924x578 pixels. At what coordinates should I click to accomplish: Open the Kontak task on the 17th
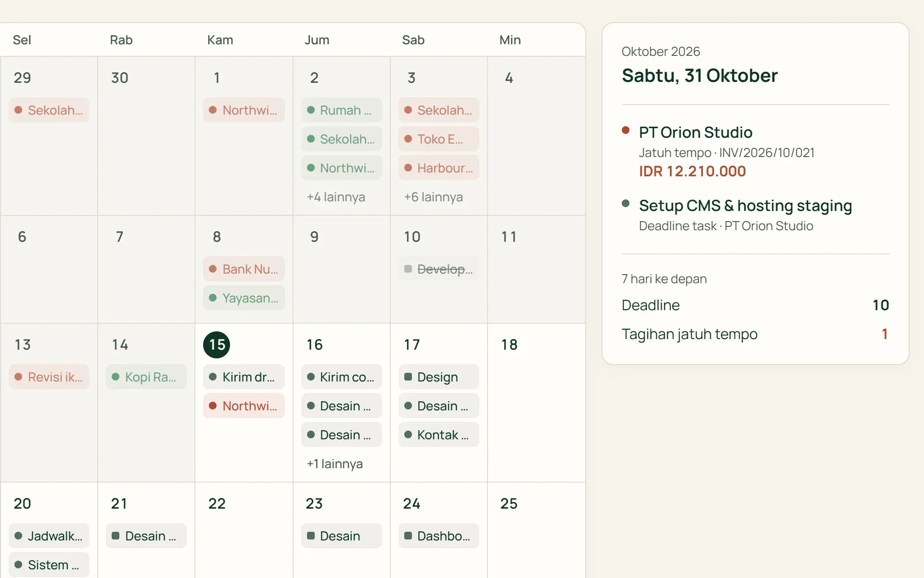438,434
